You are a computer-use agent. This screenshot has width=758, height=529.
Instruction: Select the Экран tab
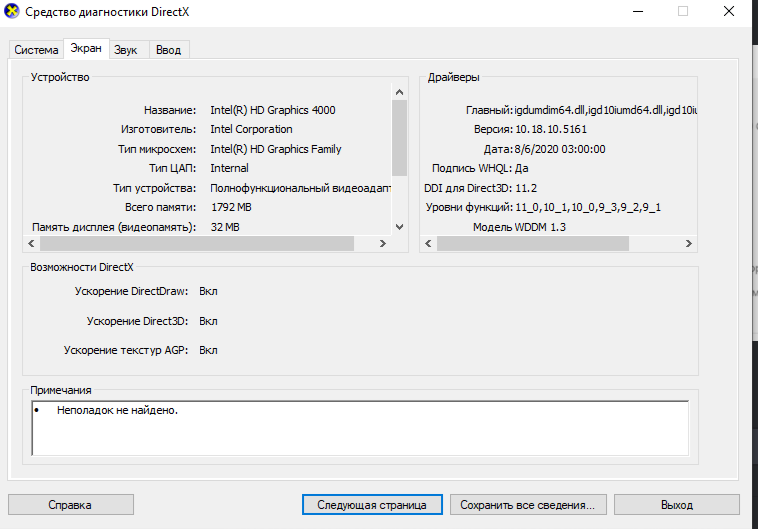point(86,48)
